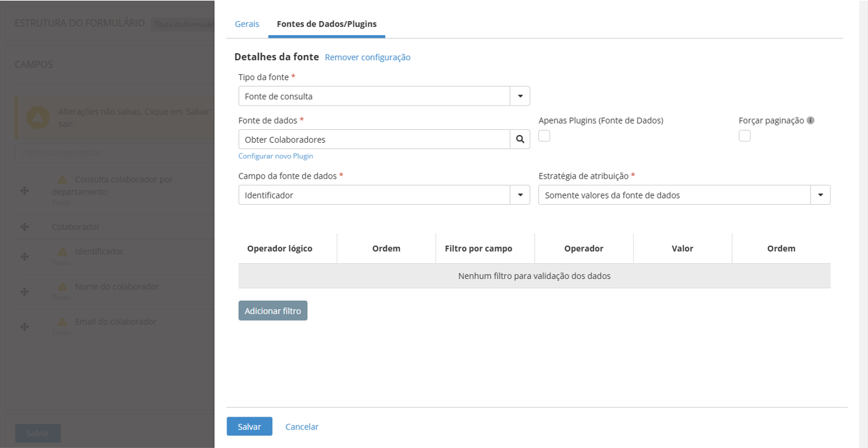Enable the Apenas Plugins checkbox
The image size is (868, 448).
[x=544, y=136]
